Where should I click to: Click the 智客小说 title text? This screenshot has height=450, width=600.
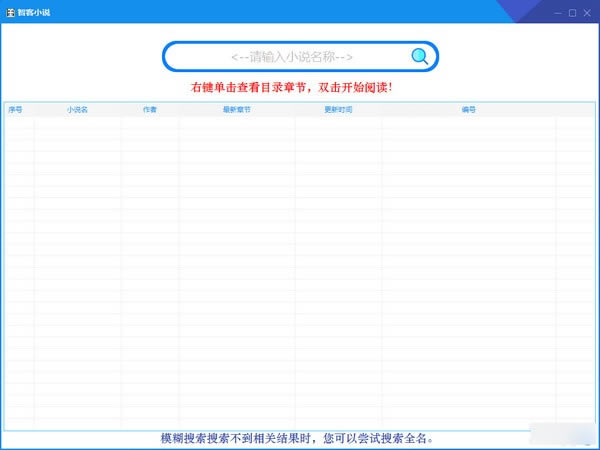point(34,13)
